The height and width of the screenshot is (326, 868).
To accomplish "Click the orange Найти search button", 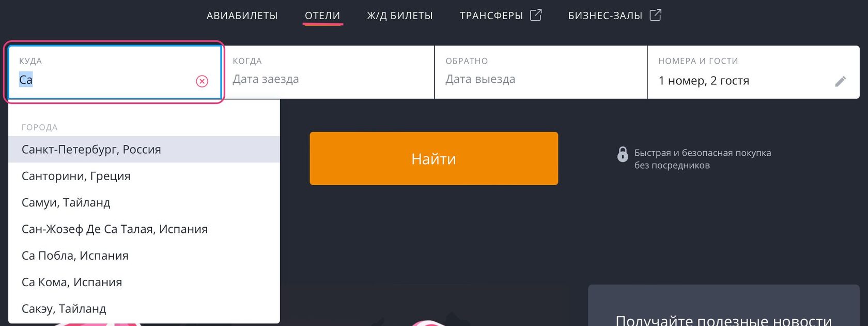I will [x=434, y=158].
